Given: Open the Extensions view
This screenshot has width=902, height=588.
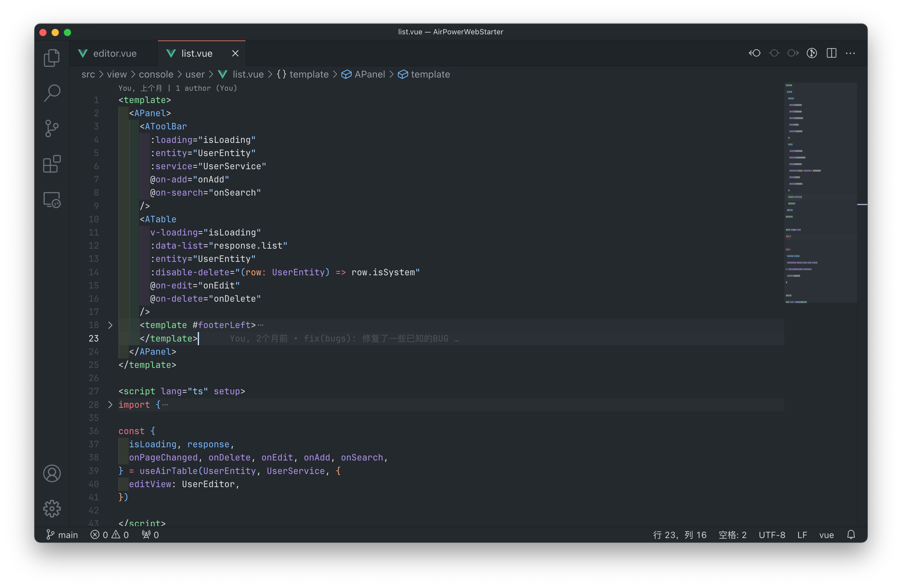Looking at the screenshot, I should tap(52, 164).
